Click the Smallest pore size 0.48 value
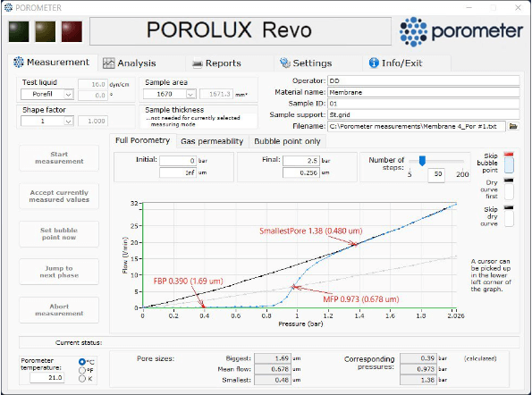The image size is (532, 395). click(272, 380)
